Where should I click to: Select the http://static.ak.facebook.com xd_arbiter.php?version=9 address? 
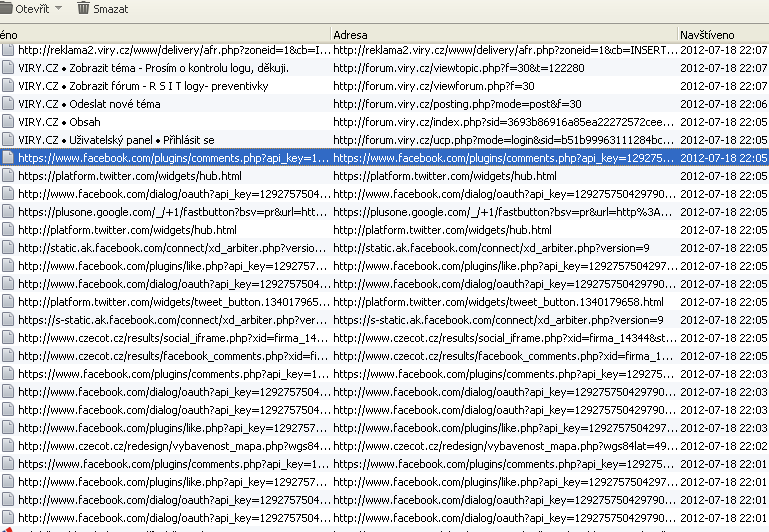click(x=491, y=248)
